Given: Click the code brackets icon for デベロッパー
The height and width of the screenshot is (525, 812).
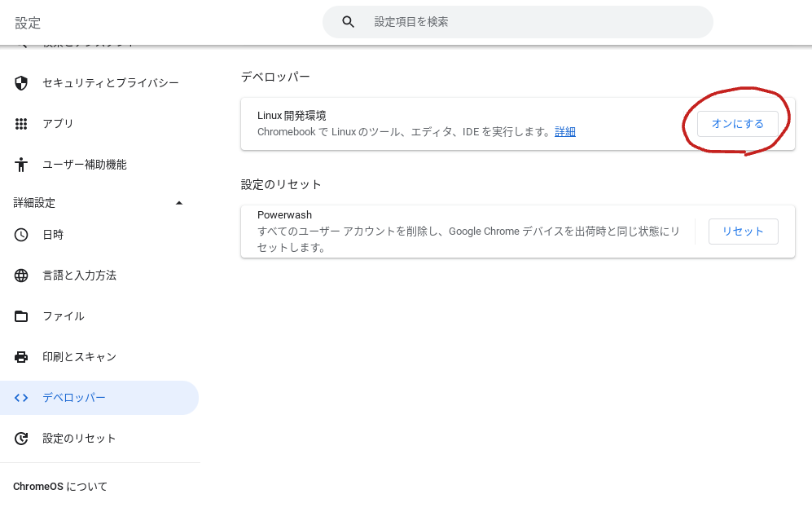Looking at the screenshot, I should click(20, 398).
